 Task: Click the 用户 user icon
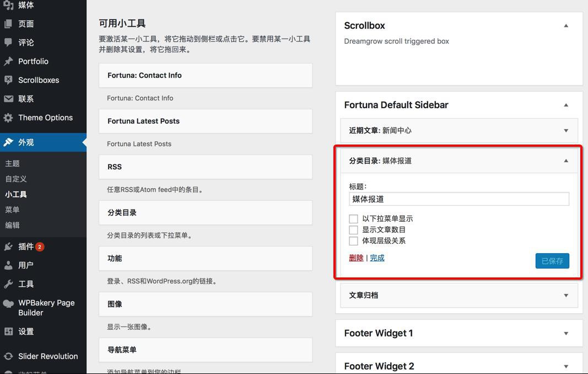point(8,265)
